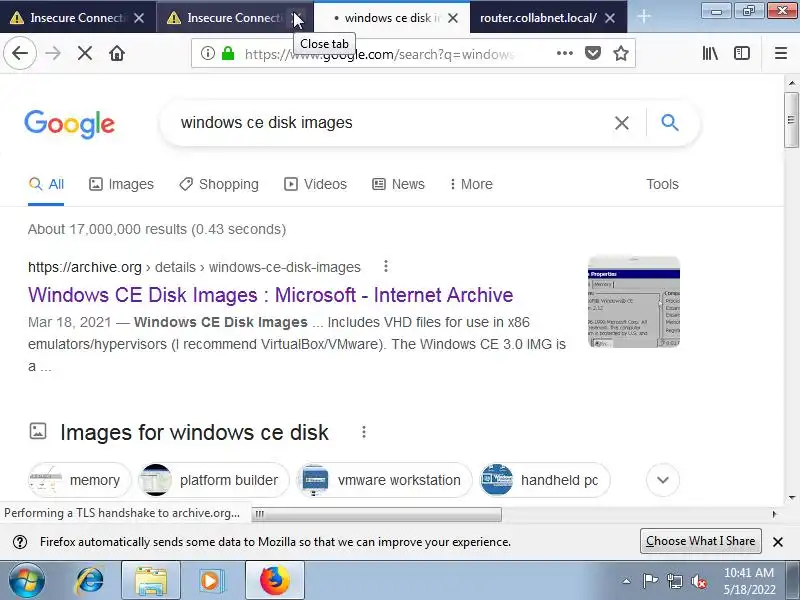Dismiss the Firefox data notification bar
Screen dimensions: 800x600
(x=778, y=542)
